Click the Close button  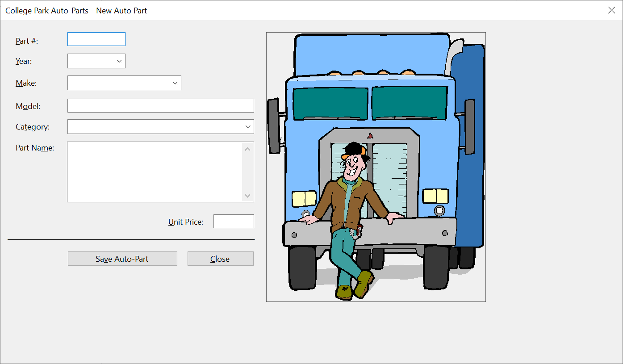(221, 259)
